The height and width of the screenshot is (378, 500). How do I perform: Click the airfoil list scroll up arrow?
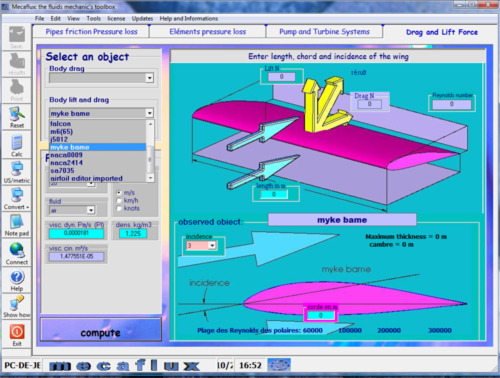coord(150,124)
